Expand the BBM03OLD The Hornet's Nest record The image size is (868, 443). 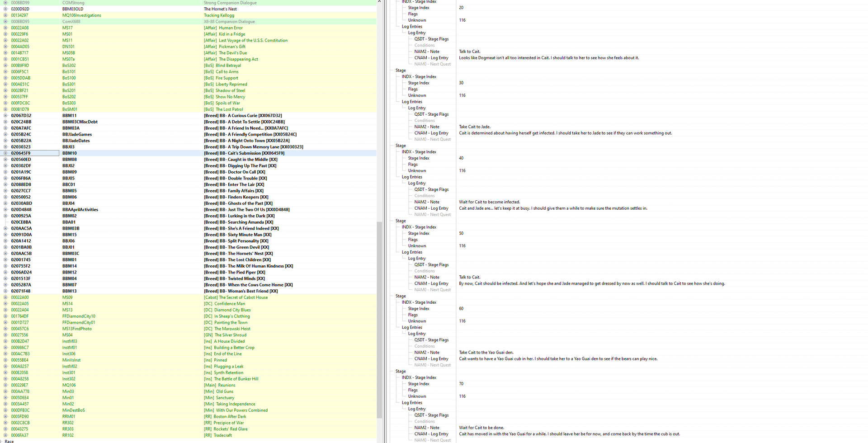pos(5,9)
